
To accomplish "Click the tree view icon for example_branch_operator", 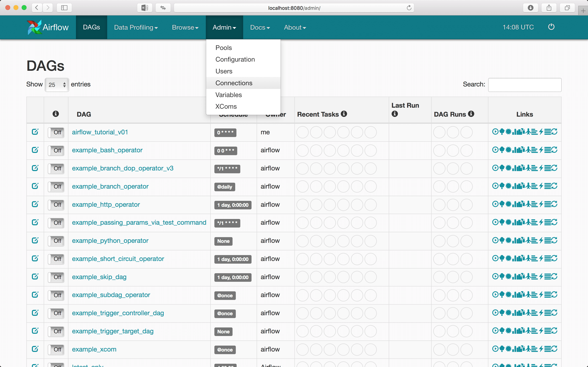I will 501,186.
